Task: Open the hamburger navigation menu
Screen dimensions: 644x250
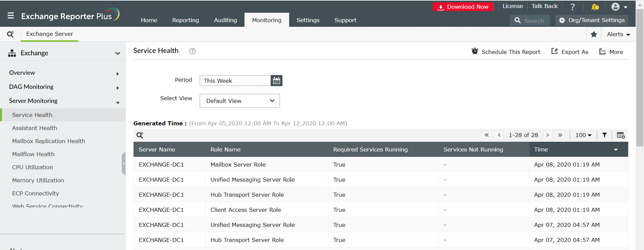Action: pyautogui.click(x=11, y=15)
